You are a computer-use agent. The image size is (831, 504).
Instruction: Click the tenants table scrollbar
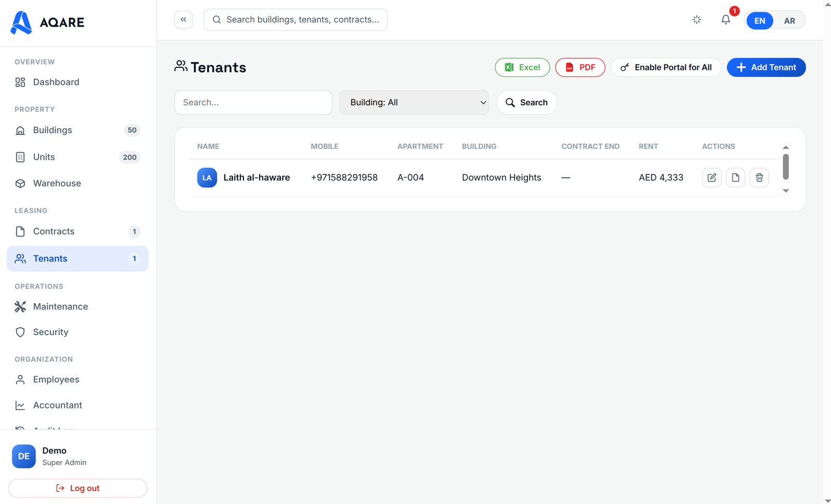(x=786, y=167)
